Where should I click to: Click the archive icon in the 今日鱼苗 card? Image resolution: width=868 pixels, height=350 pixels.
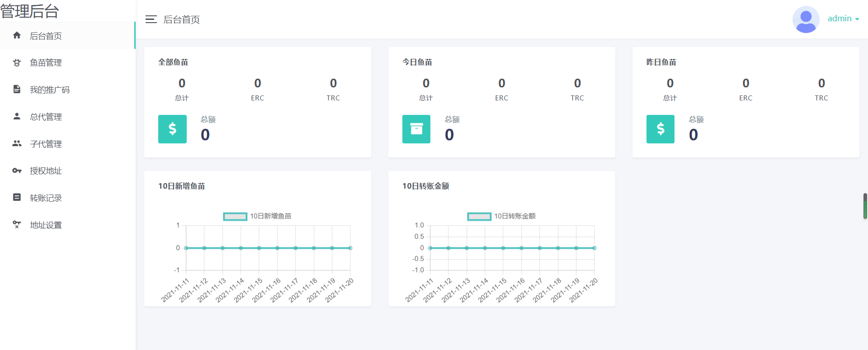pos(416,129)
